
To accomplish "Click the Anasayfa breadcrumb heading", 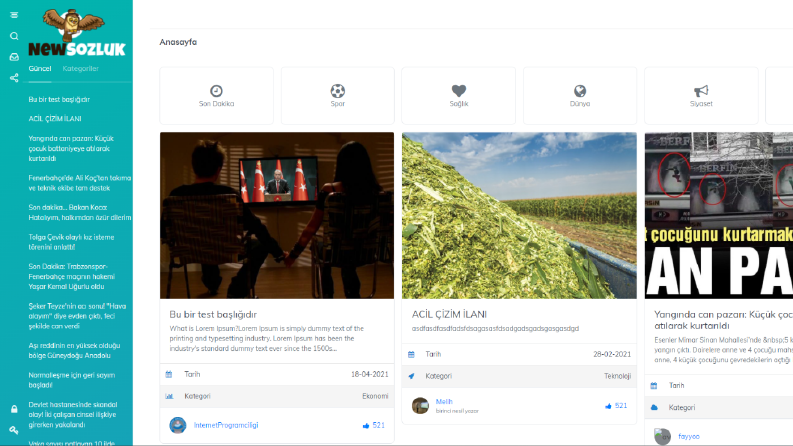I will [178, 42].
